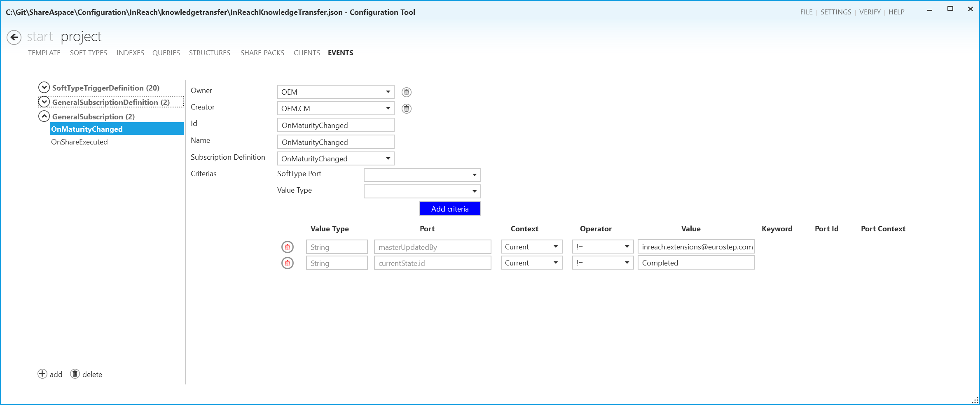
Task: Remove the masterUpdatedBy criteria row
Action: 287,247
